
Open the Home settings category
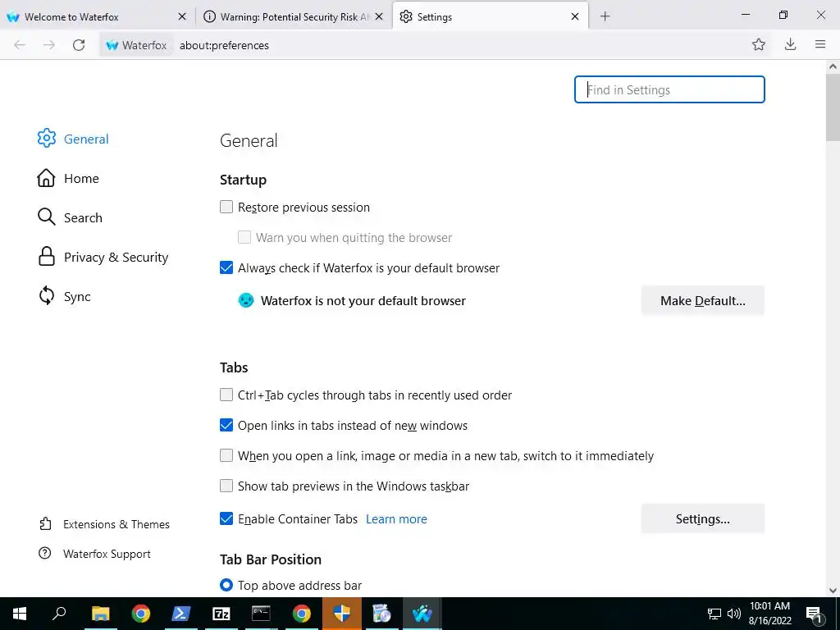(68, 178)
